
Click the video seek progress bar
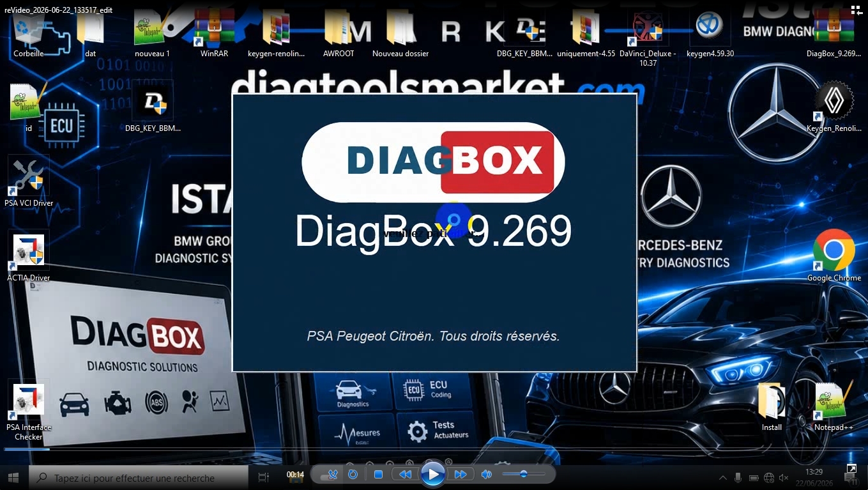tap(434, 449)
